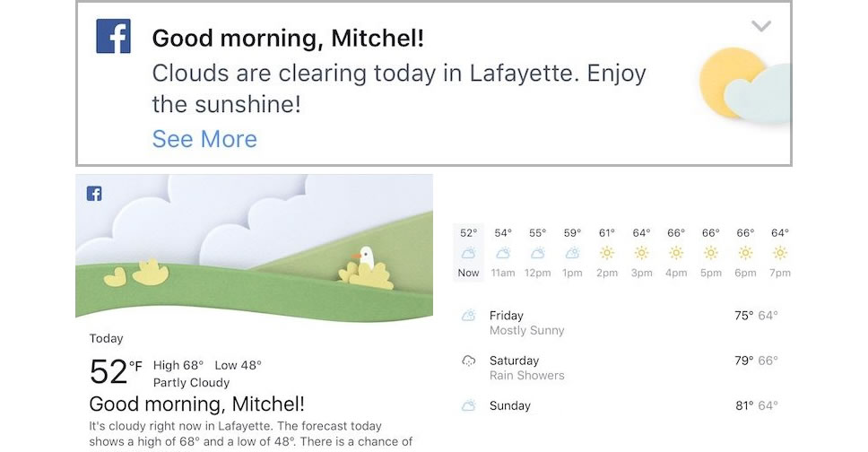Click the Friday weather icon

(x=468, y=316)
